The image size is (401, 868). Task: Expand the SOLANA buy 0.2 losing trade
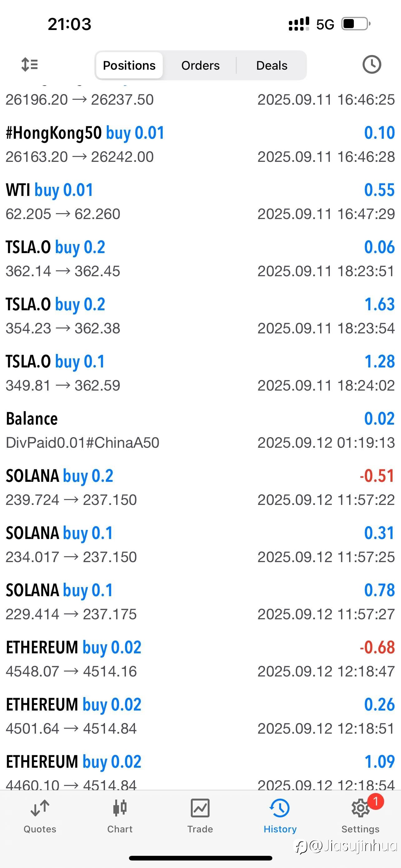coord(200,487)
